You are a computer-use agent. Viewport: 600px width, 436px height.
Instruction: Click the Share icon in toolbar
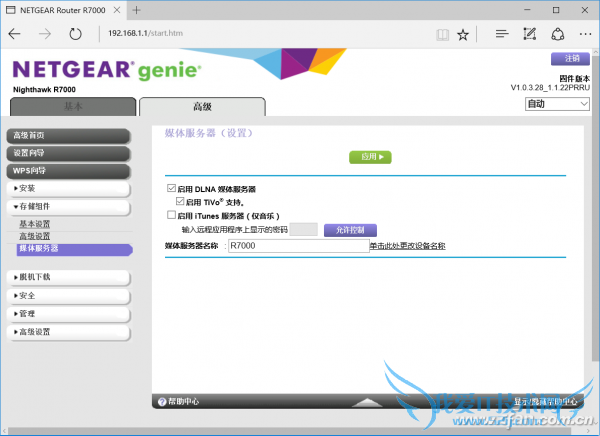[558, 34]
